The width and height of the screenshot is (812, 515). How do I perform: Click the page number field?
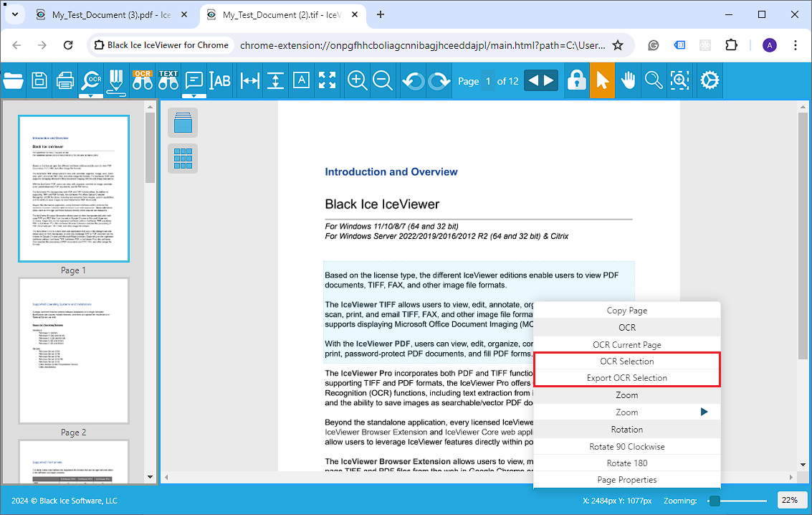[x=488, y=81]
